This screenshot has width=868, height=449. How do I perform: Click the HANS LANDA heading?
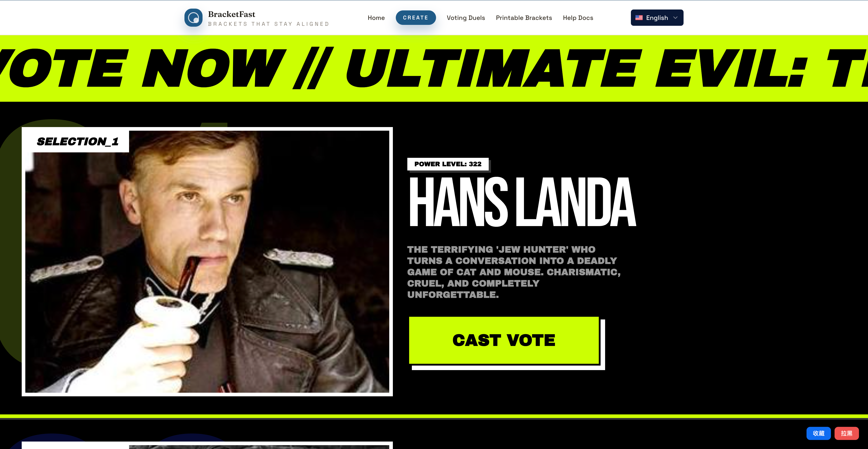(522, 202)
